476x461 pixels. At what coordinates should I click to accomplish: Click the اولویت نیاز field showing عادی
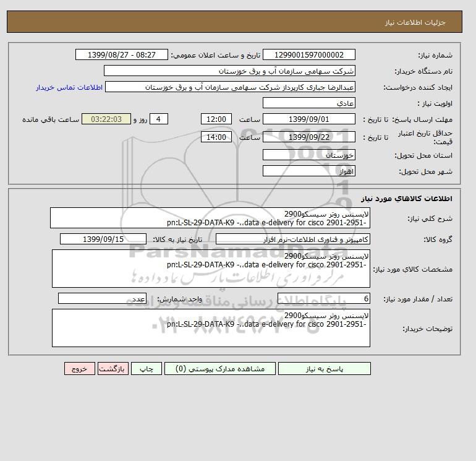(308, 103)
